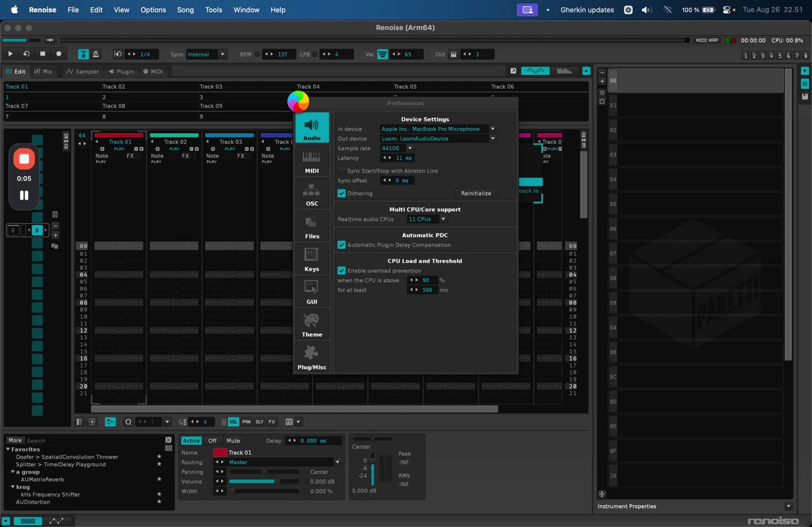Screen dimensions: 812x527
Task: Click the Reinitialize button
Action: coord(476,193)
